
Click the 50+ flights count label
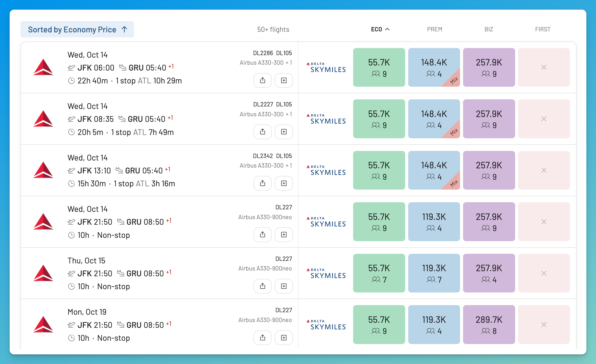pyautogui.click(x=273, y=30)
